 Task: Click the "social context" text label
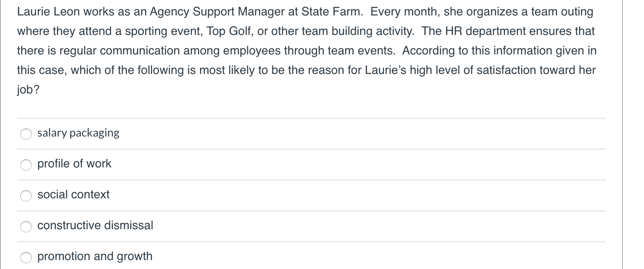74,194
